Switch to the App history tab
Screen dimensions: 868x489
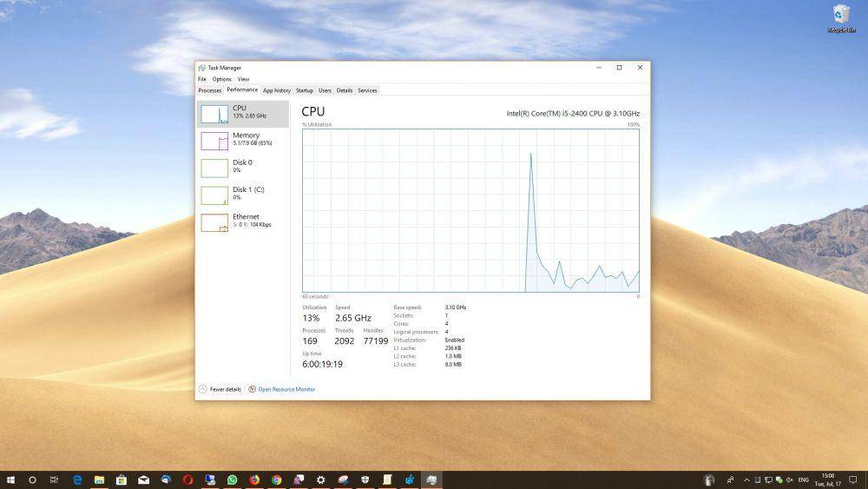point(277,90)
